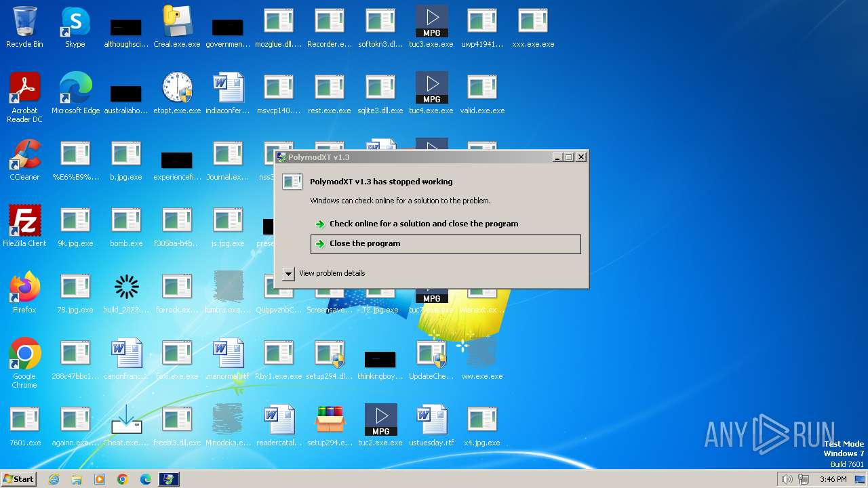
Task: Select the againn.exe... desktop file
Action: pos(75,426)
